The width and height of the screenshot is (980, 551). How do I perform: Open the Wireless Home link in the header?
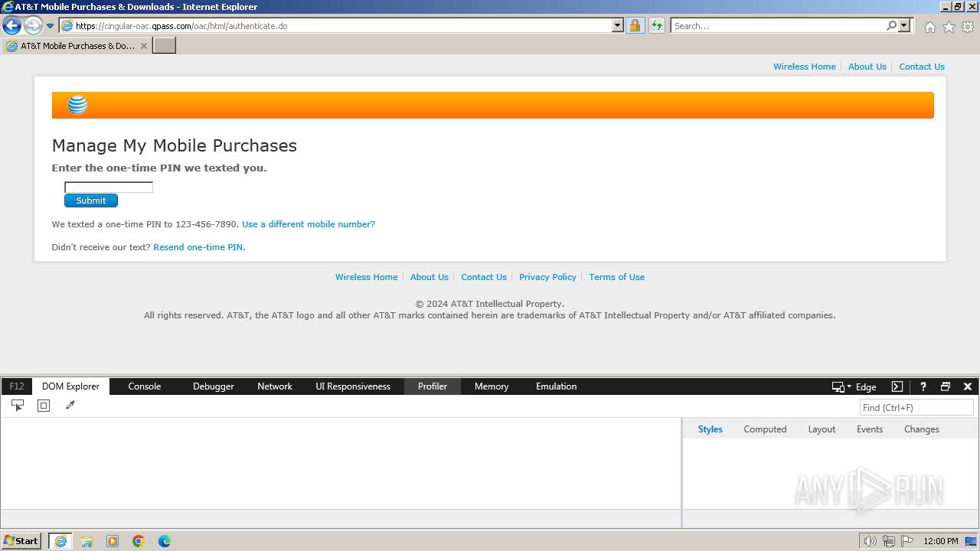(x=804, y=67)
